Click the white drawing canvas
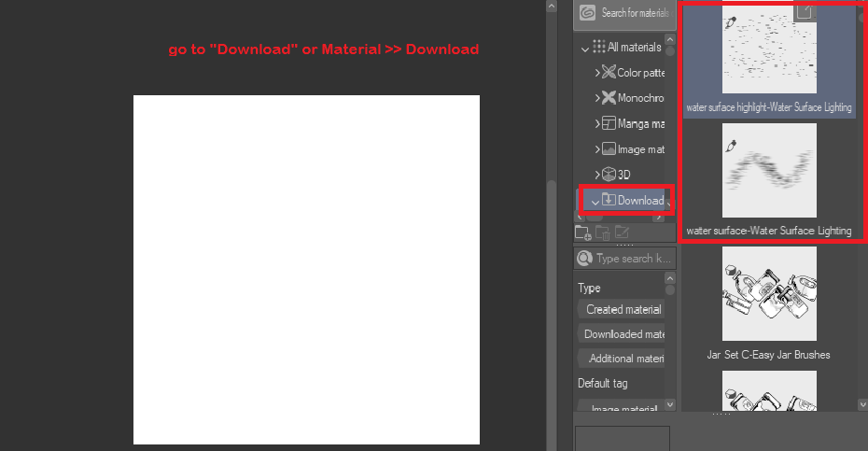This screenshot has width=868, height=451. (306, 269)
